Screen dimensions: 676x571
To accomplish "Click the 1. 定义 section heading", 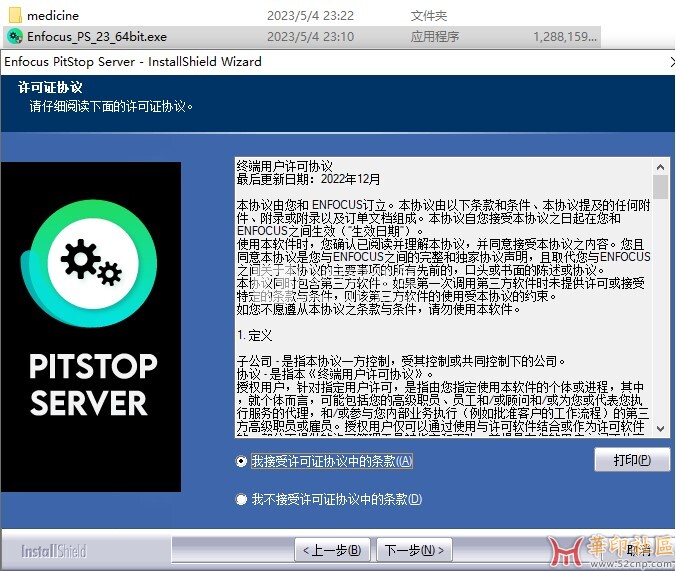I will (254, 335).
